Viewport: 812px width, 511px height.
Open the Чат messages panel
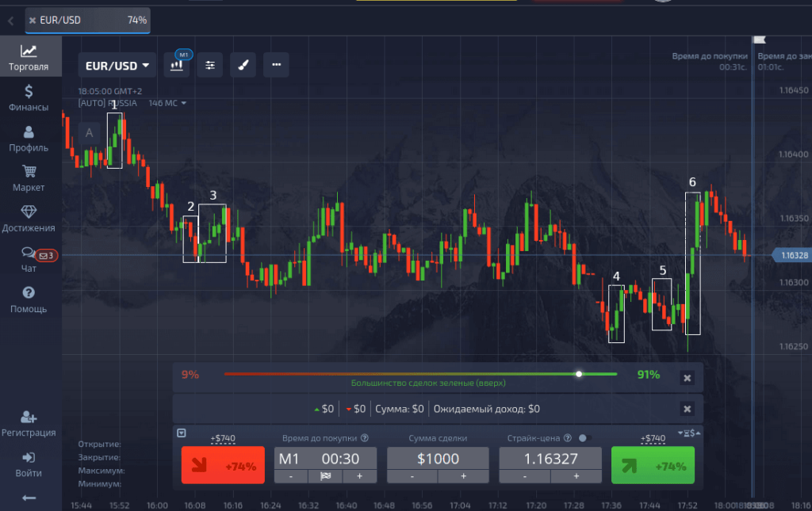(x=29, y=259)
